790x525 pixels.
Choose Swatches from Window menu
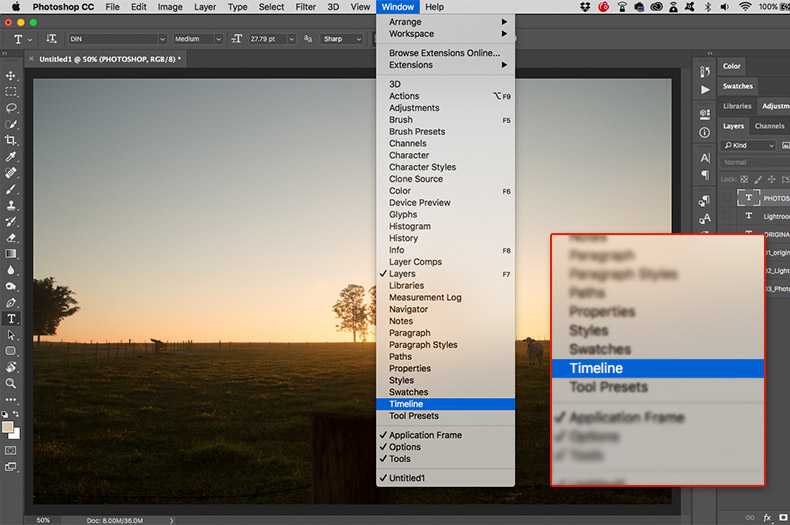(445, 392)
